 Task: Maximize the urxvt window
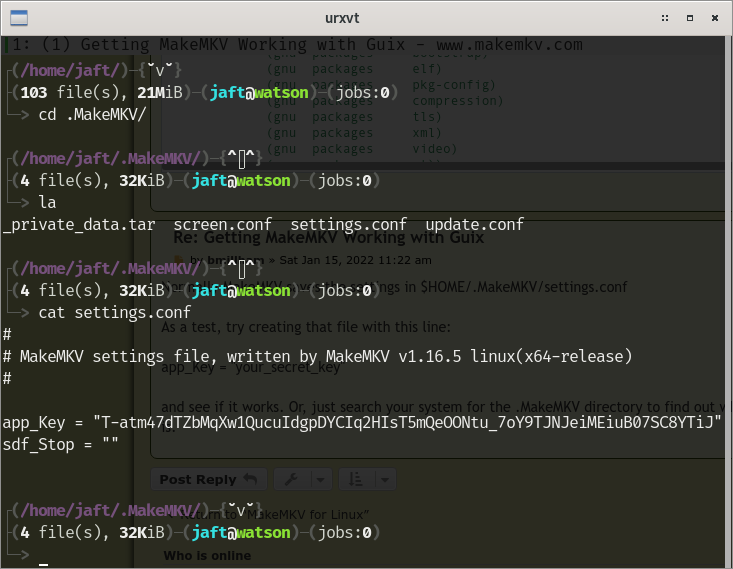690,18
